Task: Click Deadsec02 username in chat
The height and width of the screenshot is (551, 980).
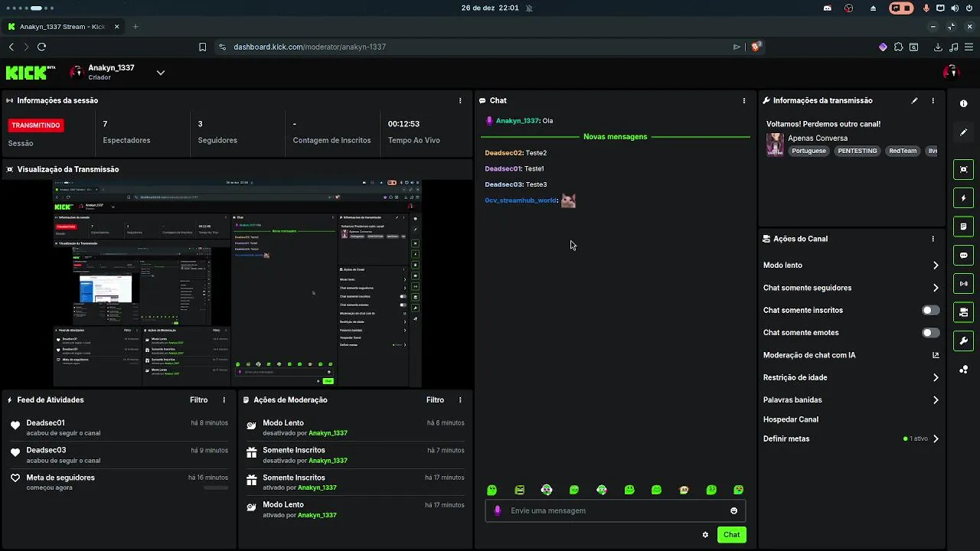Action: (504, 153)
